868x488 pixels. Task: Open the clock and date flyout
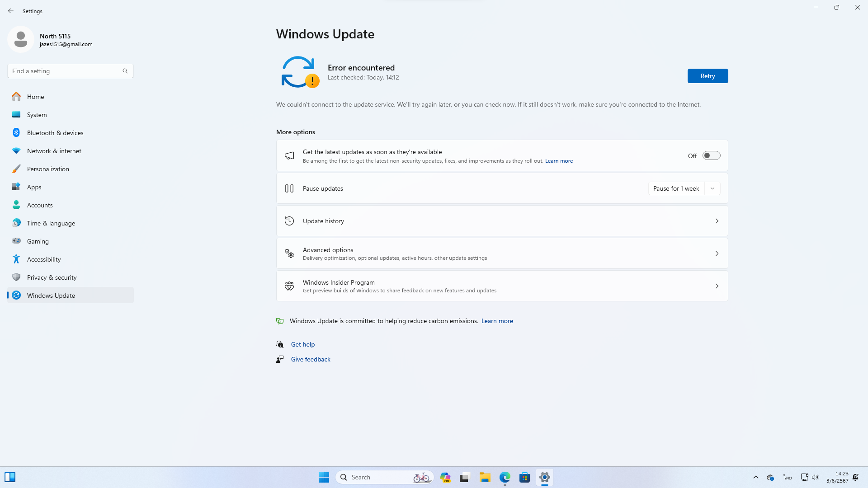point(837,477)
